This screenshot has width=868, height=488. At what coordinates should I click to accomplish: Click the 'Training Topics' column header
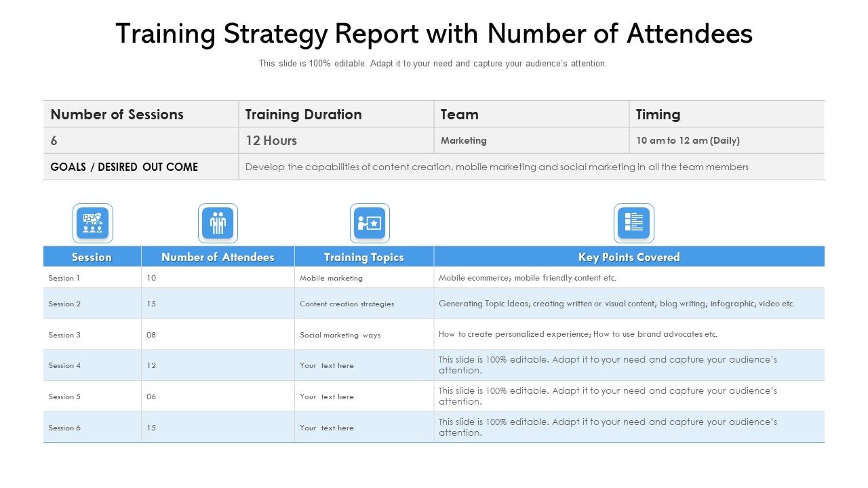pyautogui.click(x=364, y=257)
